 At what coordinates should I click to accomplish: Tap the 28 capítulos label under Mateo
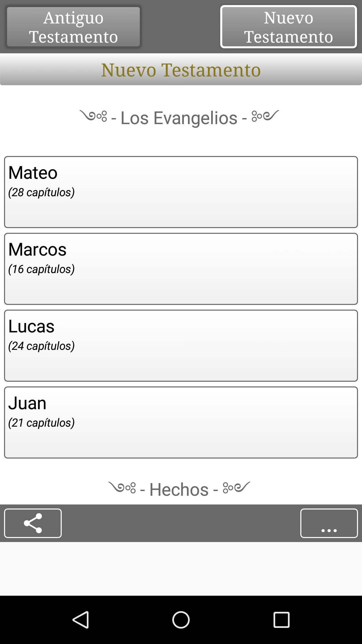(42, 193)
